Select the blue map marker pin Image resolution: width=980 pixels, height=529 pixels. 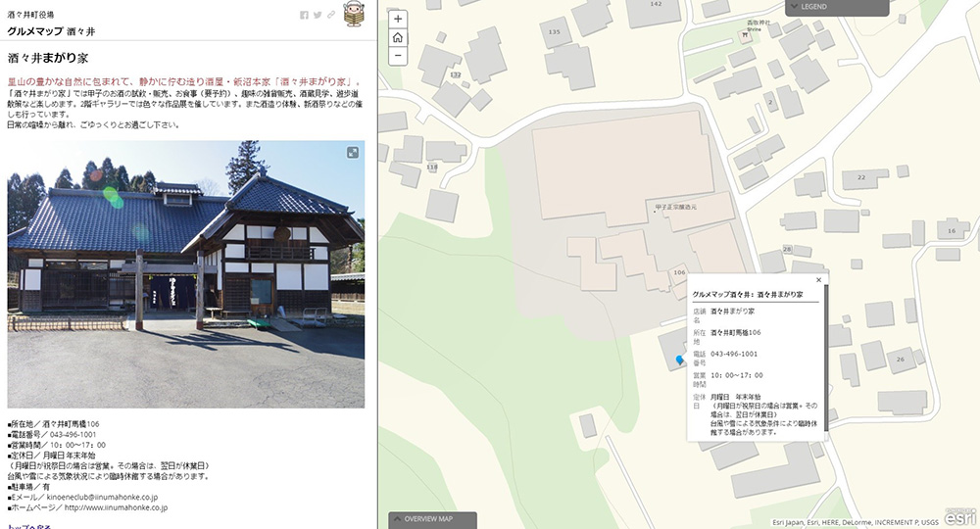680,361
